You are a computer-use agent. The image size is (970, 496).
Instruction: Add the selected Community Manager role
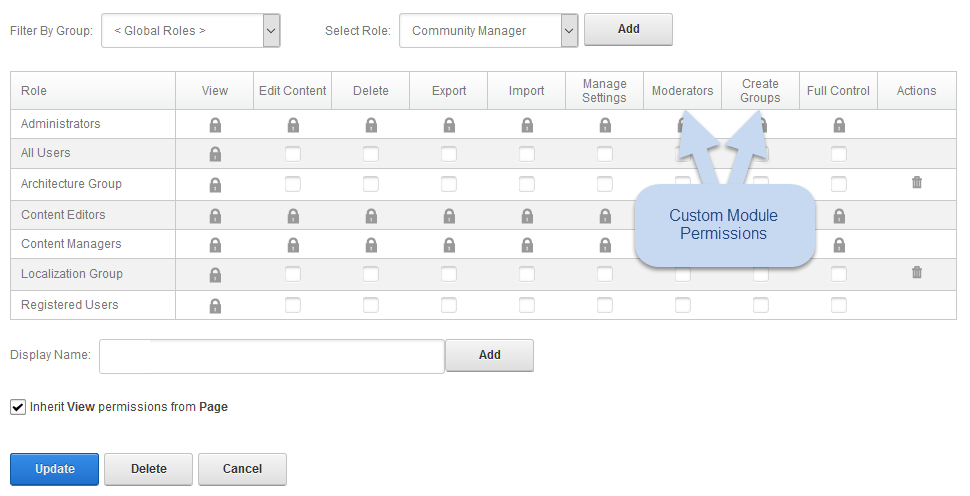tap(628, 30)
